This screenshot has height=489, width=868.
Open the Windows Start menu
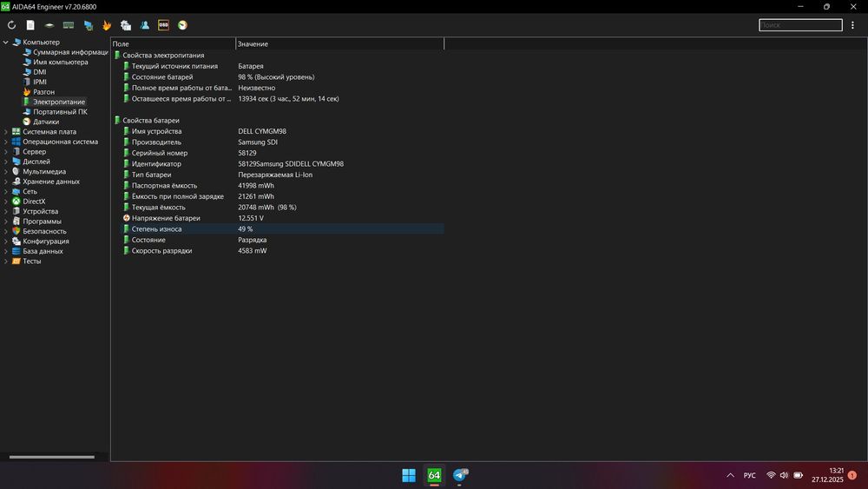point(409,475)
